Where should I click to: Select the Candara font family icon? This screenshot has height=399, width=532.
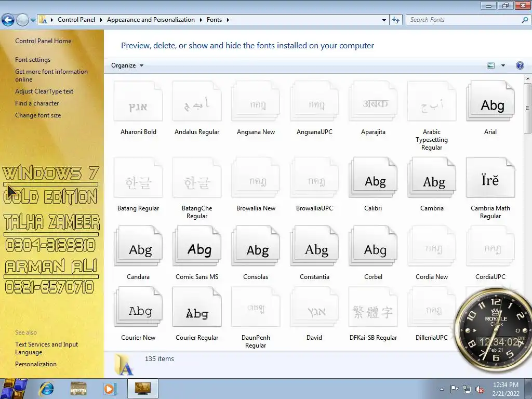(138, 246)
